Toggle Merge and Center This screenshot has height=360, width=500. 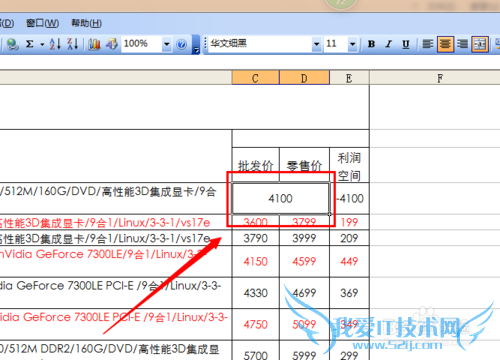click(x=480, y=44)
